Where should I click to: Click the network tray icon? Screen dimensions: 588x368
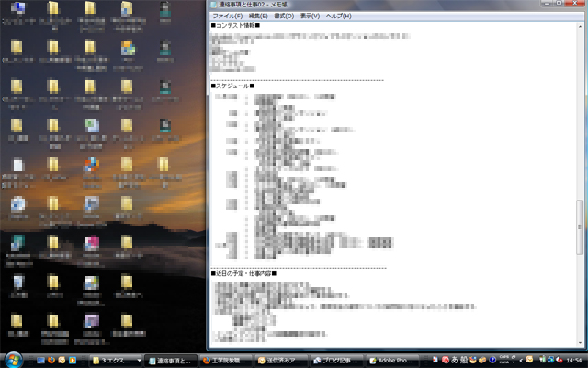tap(551, 360)
